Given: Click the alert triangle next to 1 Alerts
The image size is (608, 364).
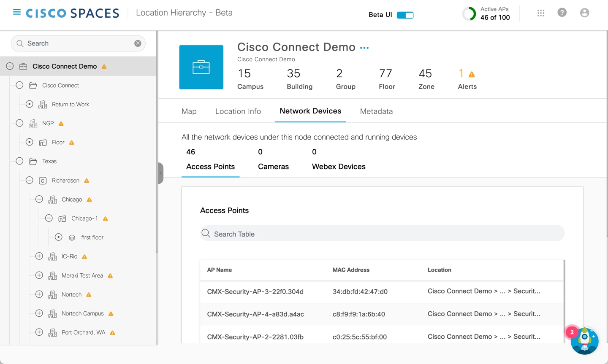Looking at the screenshot, I should click(x=472, y=75).
